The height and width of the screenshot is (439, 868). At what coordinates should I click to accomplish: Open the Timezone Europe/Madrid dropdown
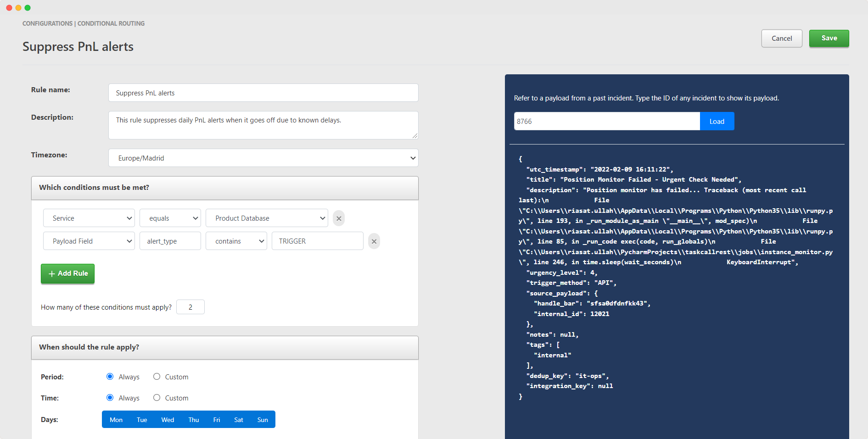pos(263,158)
